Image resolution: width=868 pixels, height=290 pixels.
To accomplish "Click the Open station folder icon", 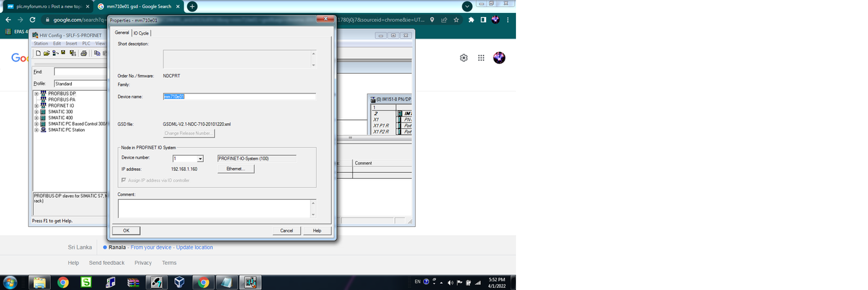I will (47, 53).
